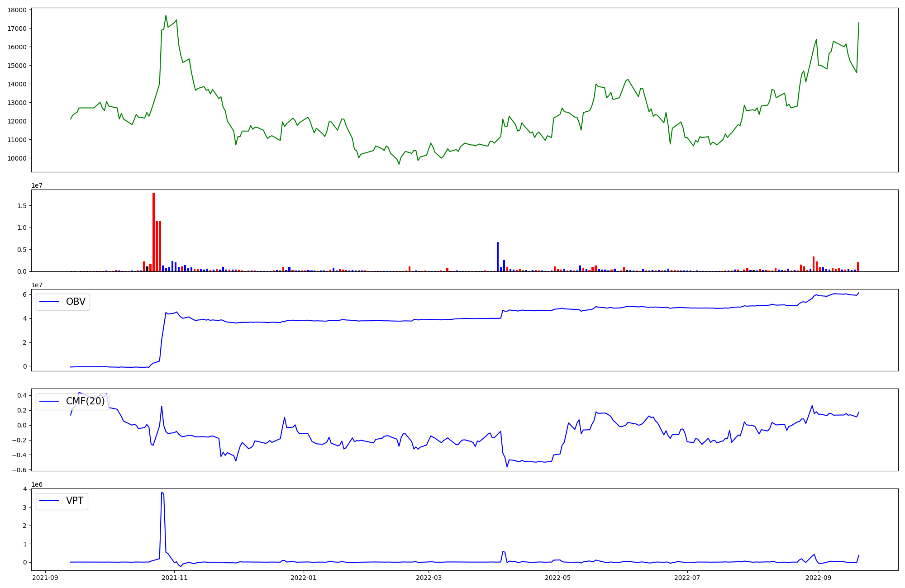Select the 2022-03 x-axis label

click(429, 578)
